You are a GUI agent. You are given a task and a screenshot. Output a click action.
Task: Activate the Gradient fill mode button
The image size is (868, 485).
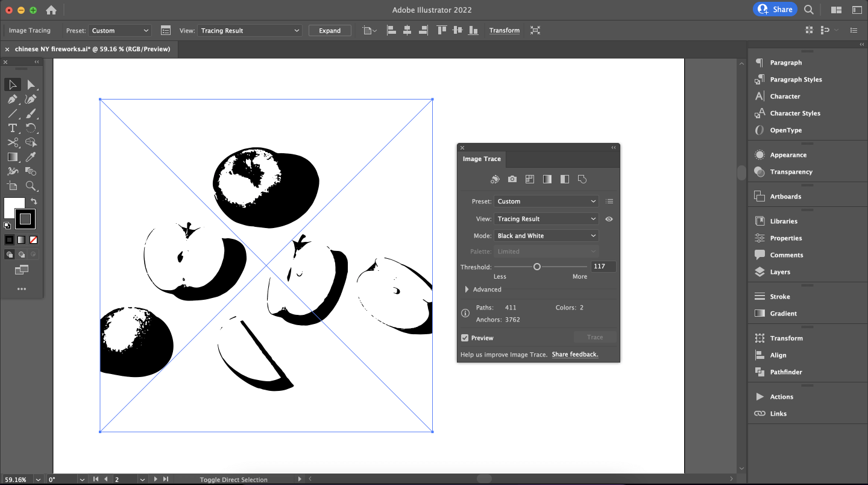point(21,239)
